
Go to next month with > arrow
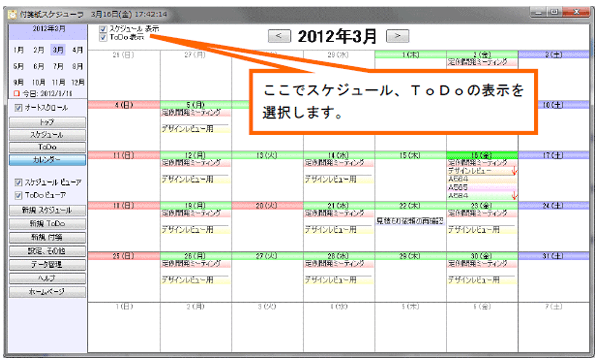pyautogui.click(x=398, y=36)
